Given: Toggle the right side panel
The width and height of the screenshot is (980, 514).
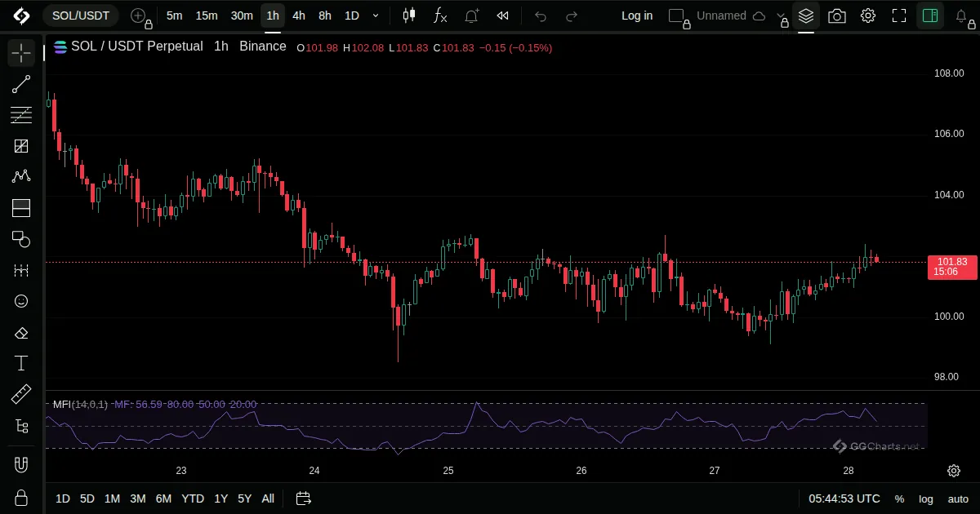Looking at the screenshot, I should (930, 16).
